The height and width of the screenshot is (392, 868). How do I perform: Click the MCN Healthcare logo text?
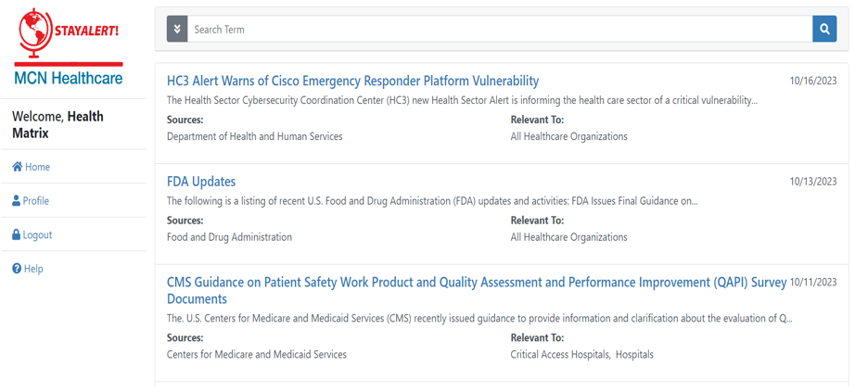pyautogui.click(x=69, y=78)
